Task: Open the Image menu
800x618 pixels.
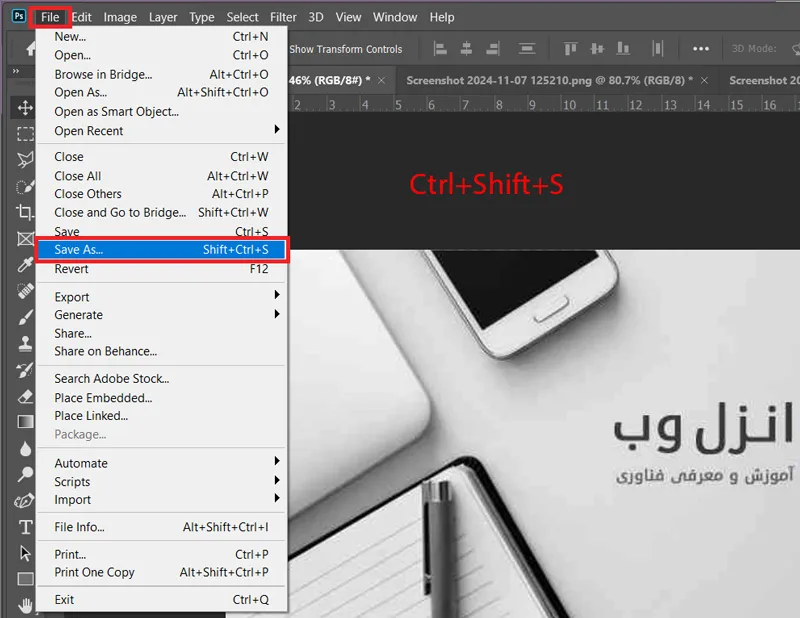Action: pos(120,17)
